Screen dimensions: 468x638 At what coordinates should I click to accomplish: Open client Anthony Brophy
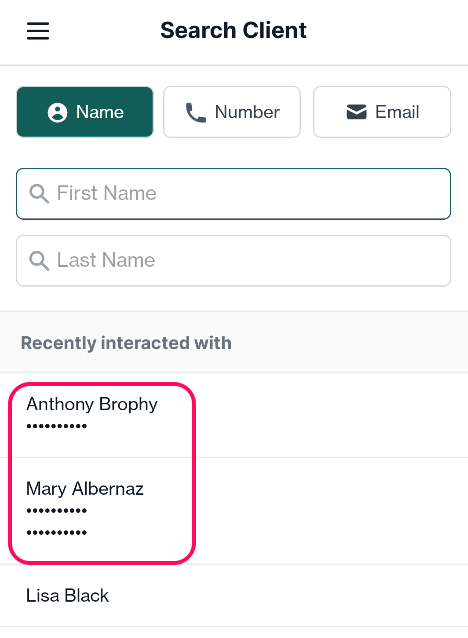pos(234,415)
